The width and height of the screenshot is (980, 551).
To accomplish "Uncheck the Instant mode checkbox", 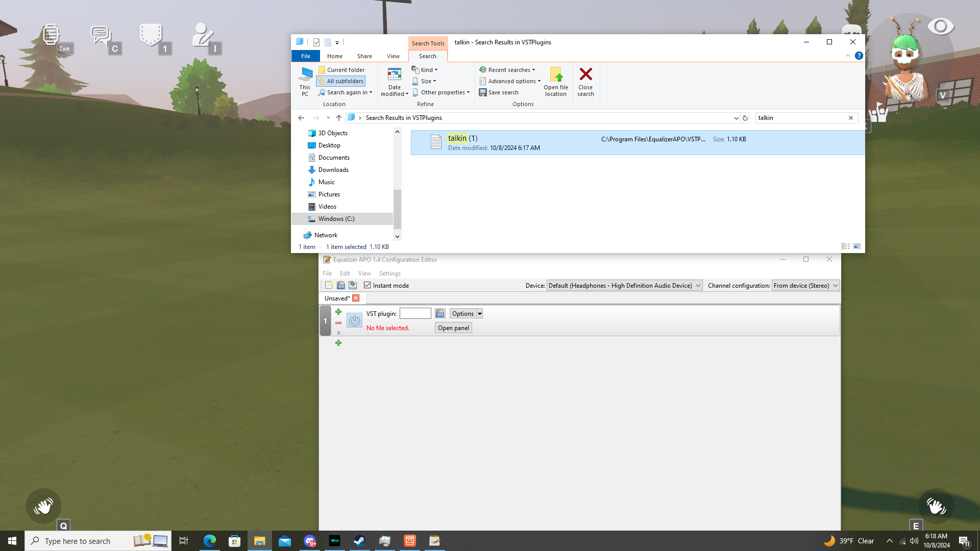I will 367,285.
